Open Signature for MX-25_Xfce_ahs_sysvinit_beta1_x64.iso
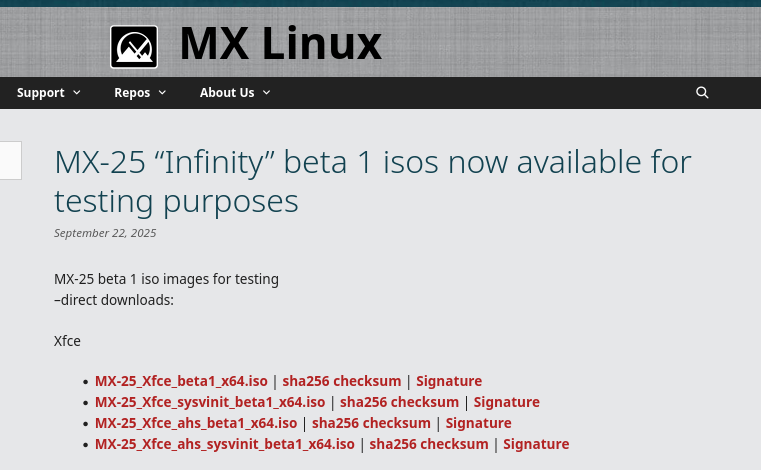This screenshot has width=761, height=470. (x=536, y=444)
